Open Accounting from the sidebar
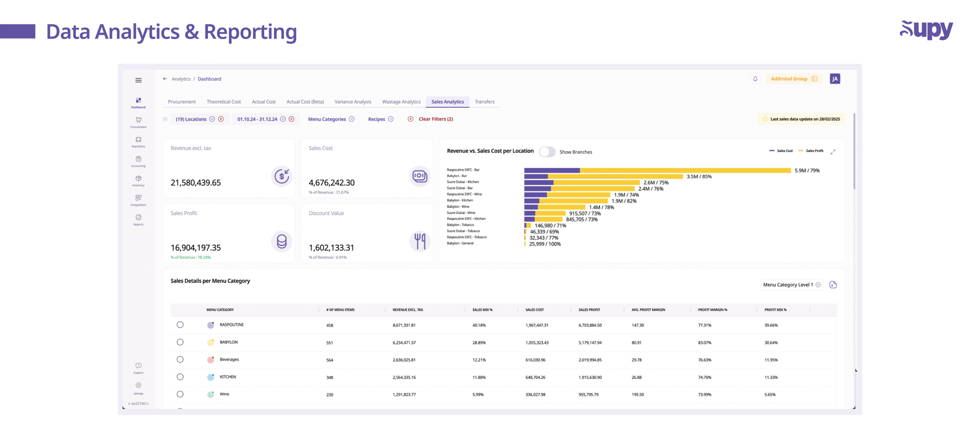Image resolution: width=980 pixels, height=433 pixels. [137, 161]
